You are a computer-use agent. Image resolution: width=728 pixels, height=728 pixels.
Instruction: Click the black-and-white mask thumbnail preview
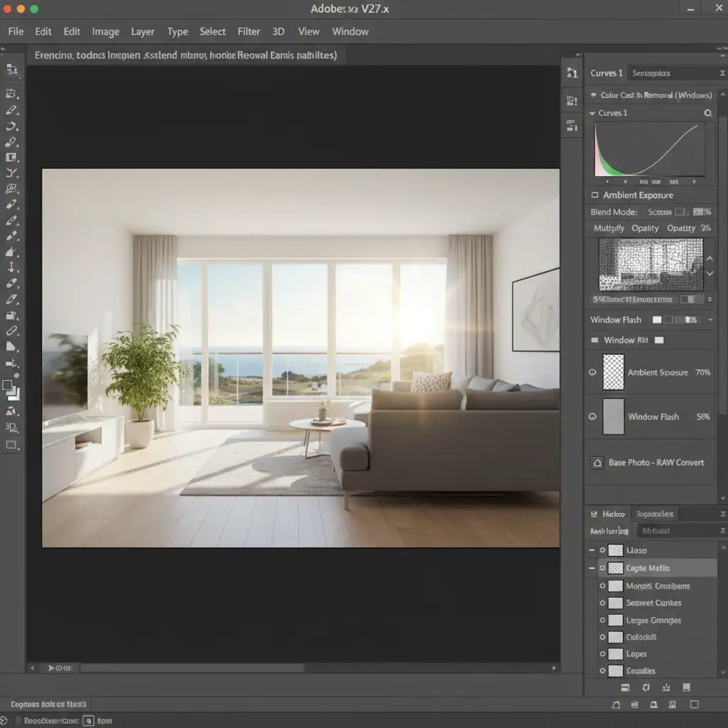click(x=650, y=264)
